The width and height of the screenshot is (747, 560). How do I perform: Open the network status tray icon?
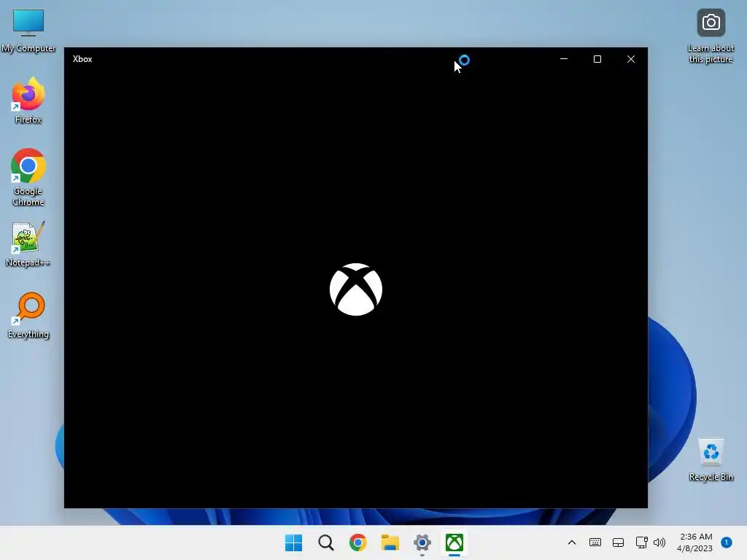[x=641, y=542]
